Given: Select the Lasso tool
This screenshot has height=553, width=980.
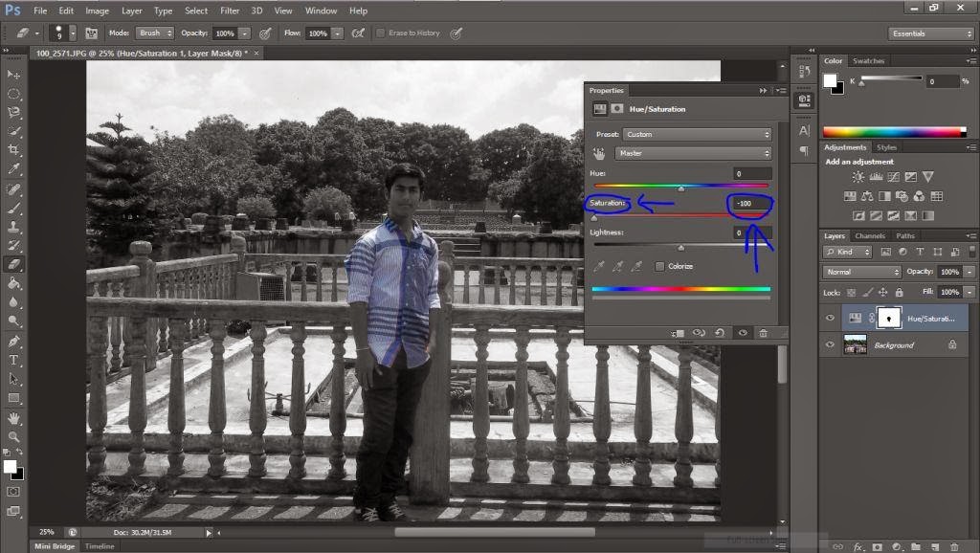Looking at the screenshot, I should click(13, 112).
